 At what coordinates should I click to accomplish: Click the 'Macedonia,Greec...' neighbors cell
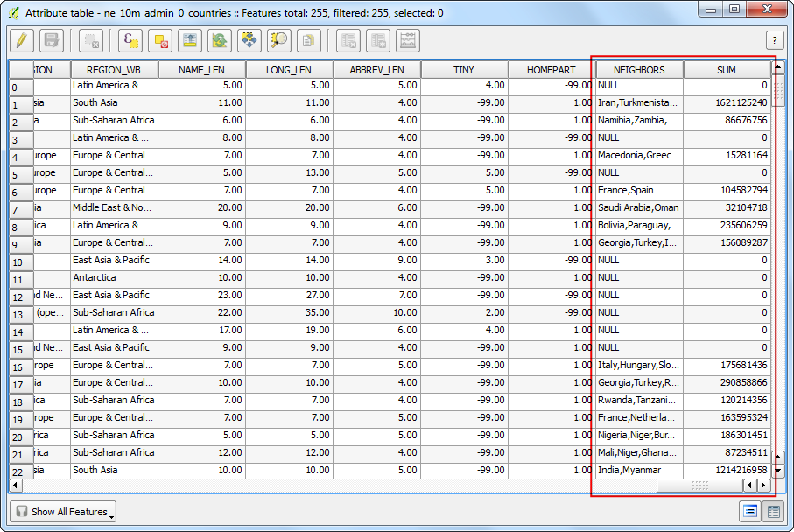pyautogui.click(x=639, y=155)
